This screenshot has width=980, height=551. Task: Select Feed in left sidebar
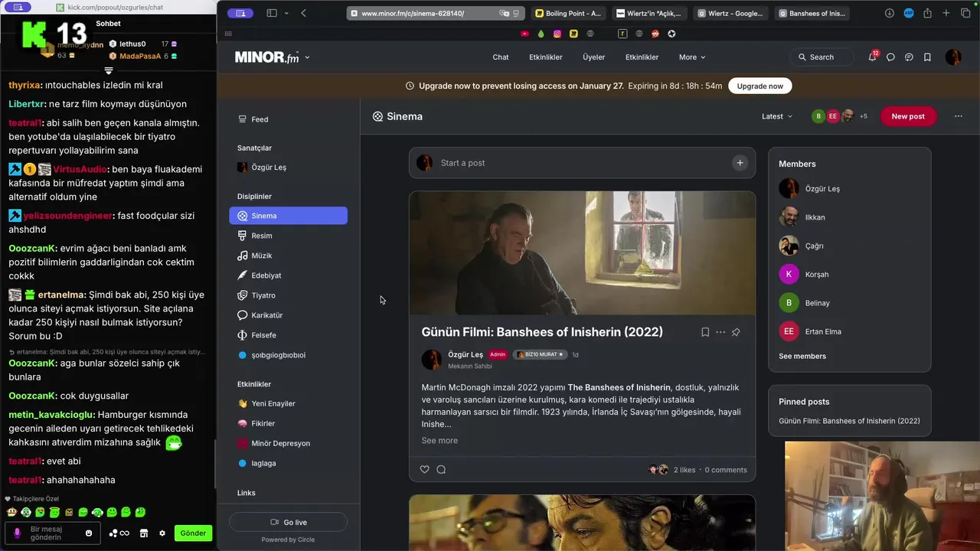288,119
